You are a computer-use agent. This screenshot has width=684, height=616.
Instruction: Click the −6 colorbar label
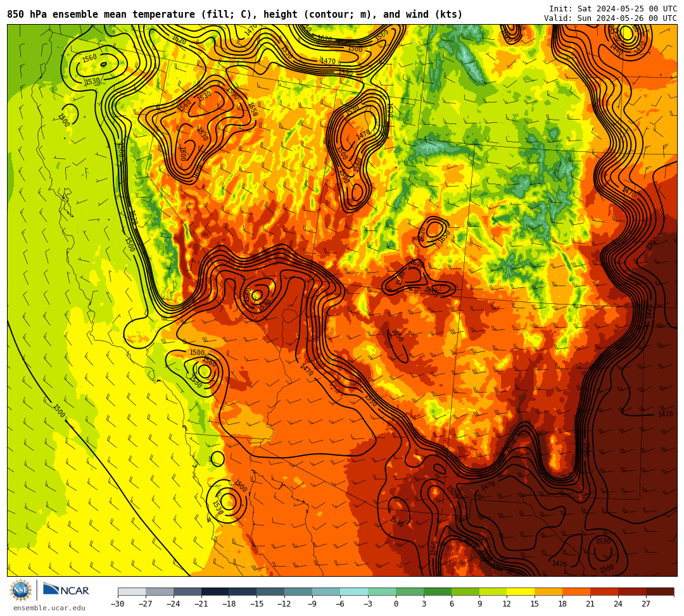point(340,604)
